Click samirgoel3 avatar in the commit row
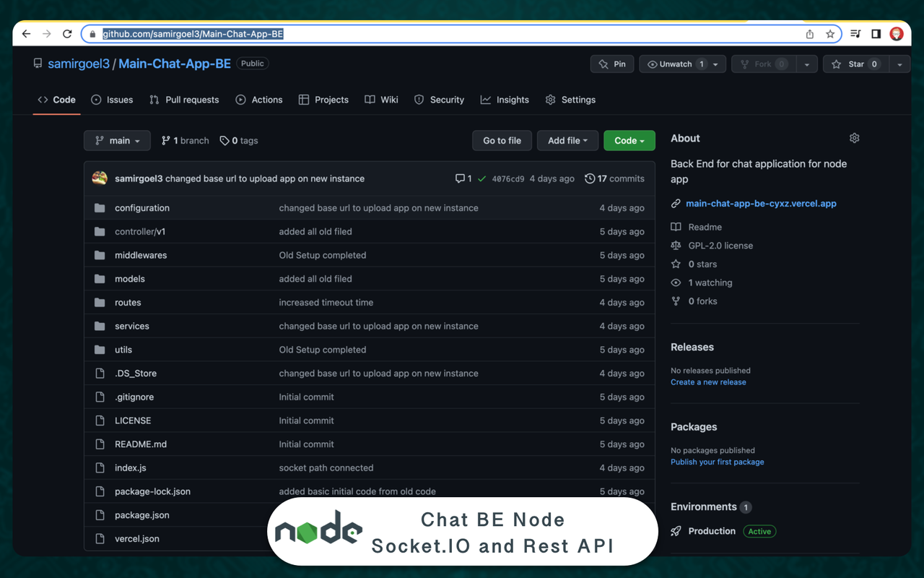This screenshot has width=924, height=578. 100,178
